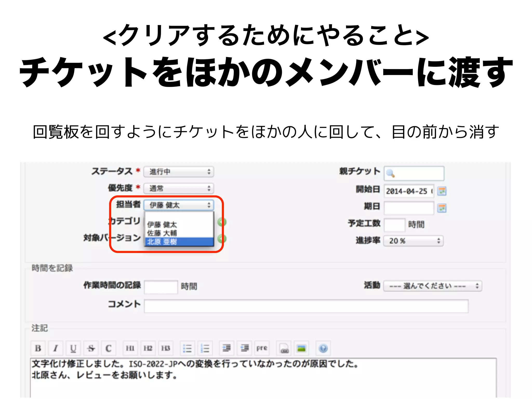This screenshot has width=532, height=399.
Task: Select 北原 亜樹 in assignee list
Action: click(179, 242)
